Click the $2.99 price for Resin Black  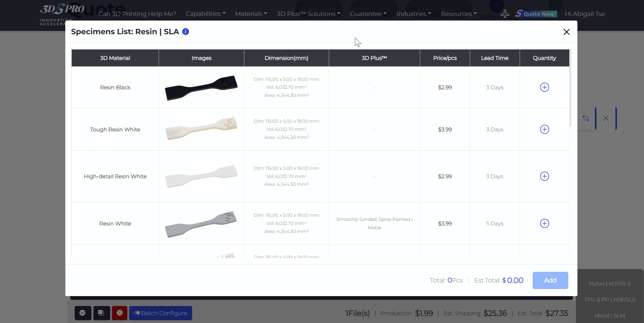tap(445, 87)
